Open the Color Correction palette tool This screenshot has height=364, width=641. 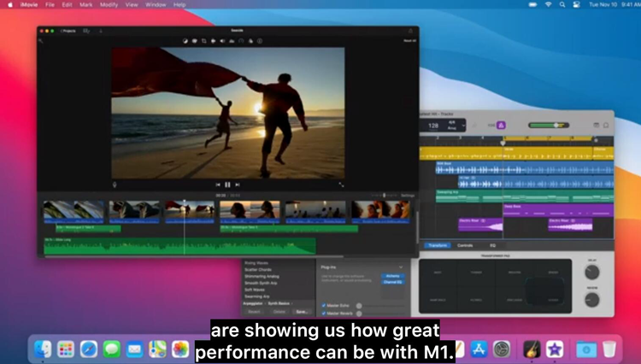195,41
